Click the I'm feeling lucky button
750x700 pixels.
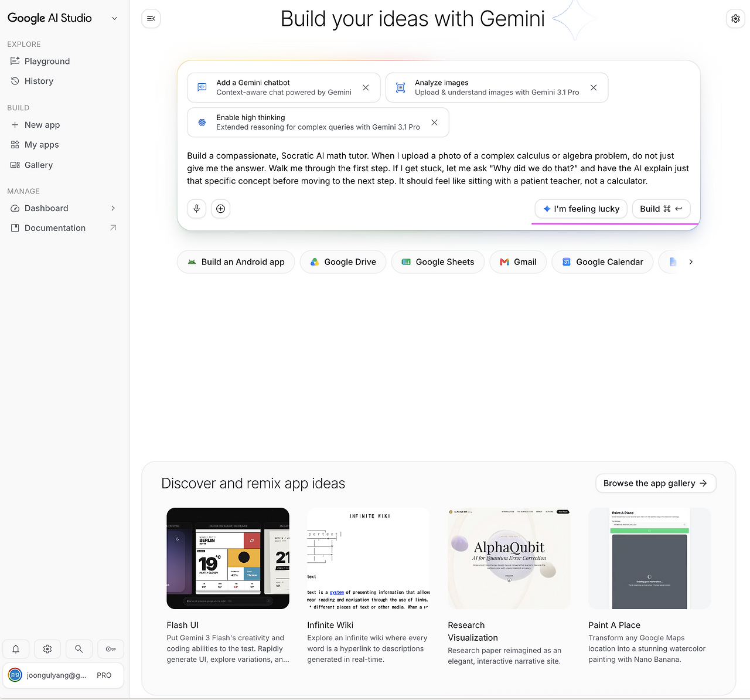(x=581, y=209)
